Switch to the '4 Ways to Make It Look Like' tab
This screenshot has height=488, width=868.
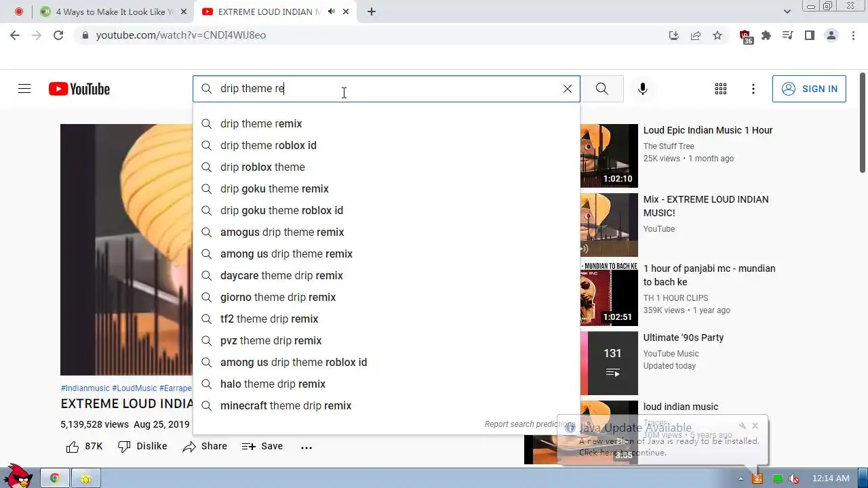coord(113,12)
